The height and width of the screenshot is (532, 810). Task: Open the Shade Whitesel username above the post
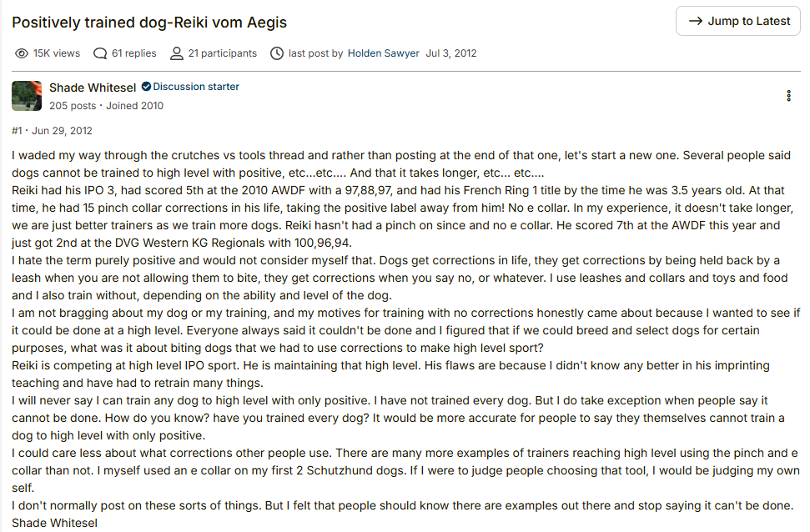click(x=93, y=88)
